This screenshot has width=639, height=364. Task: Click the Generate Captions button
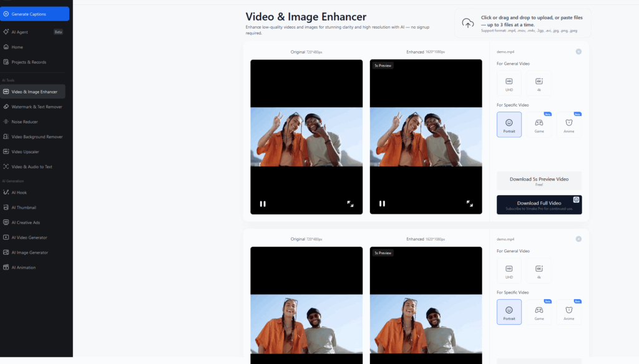[x=35, y=14]
